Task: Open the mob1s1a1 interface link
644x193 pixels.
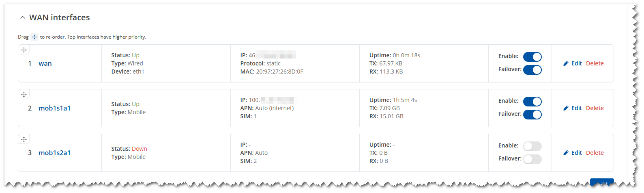Action: [x=55, y=108]
